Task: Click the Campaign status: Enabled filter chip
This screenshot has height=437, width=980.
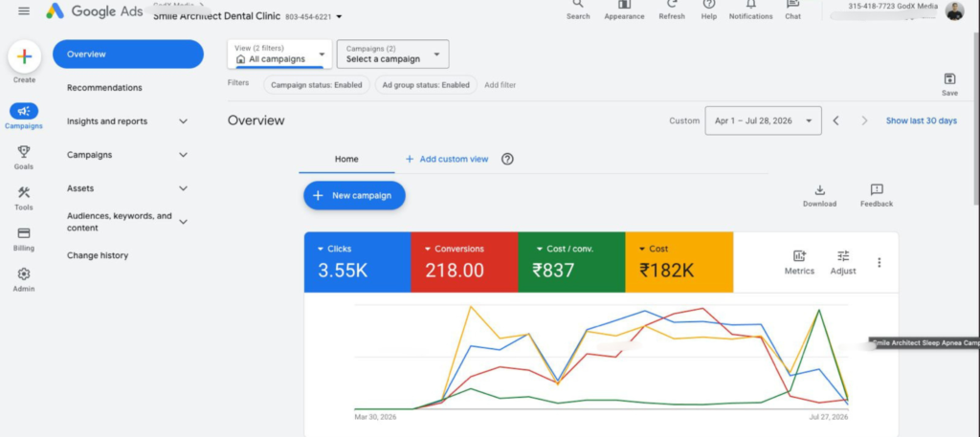Action: (316, 85)
